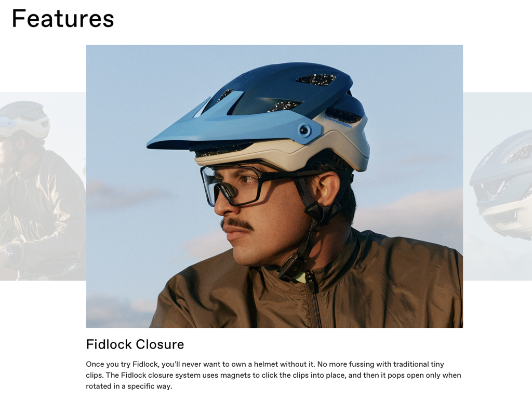532x399 pixels.
Task: Click the rider's clear-lens glasses
Action: [237, 184]
